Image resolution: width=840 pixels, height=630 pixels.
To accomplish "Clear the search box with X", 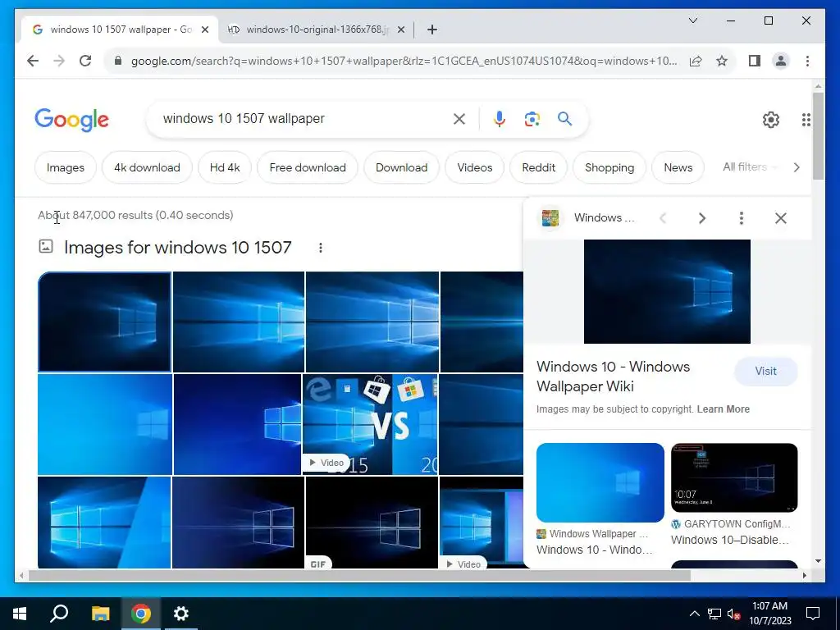I will click(459, 119).
